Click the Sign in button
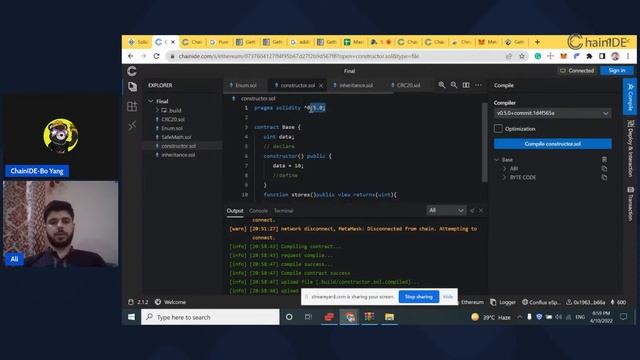The image size is (640, 360). 617,71
